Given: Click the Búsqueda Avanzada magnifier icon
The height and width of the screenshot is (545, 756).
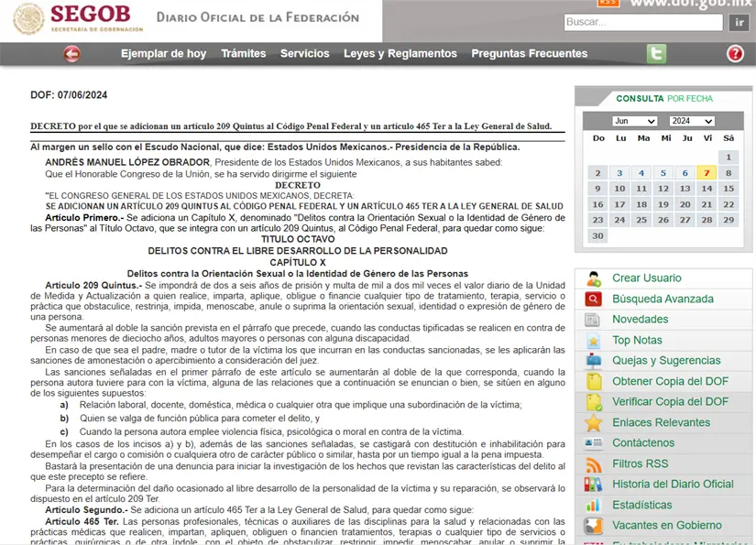Looking at the screenshot, I should [594, 300].
